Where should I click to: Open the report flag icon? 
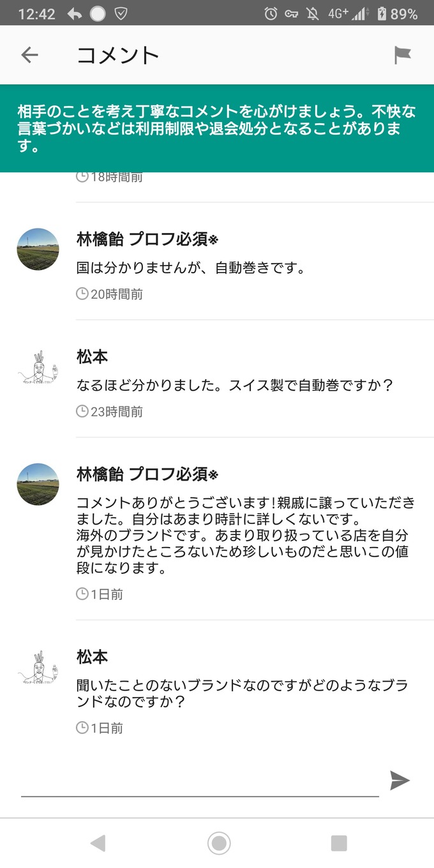402,56
